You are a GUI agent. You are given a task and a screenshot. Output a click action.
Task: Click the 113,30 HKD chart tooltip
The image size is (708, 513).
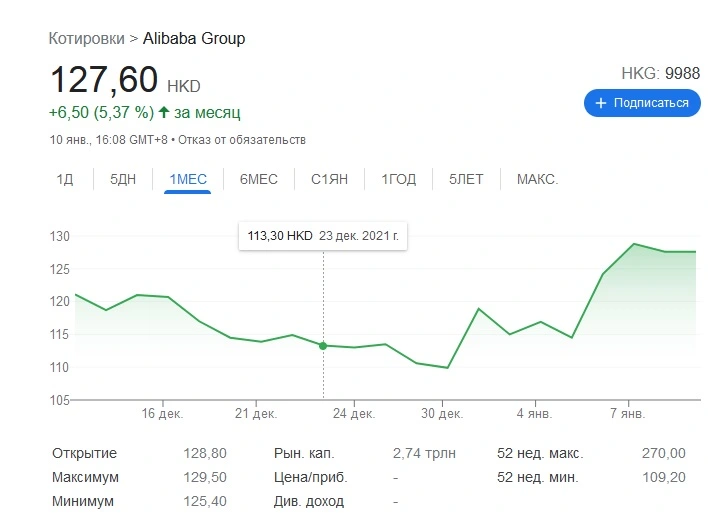click(323, 236)
